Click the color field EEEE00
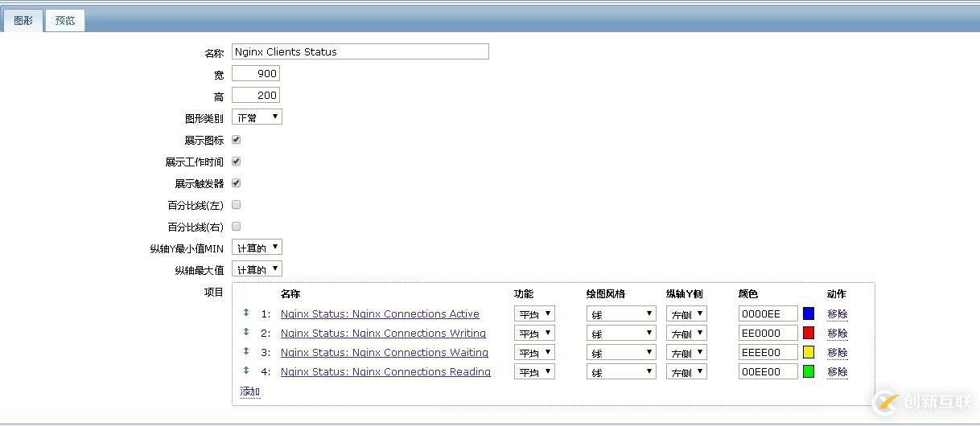Screen dimensions: 980x426 [x=768, y=352]
